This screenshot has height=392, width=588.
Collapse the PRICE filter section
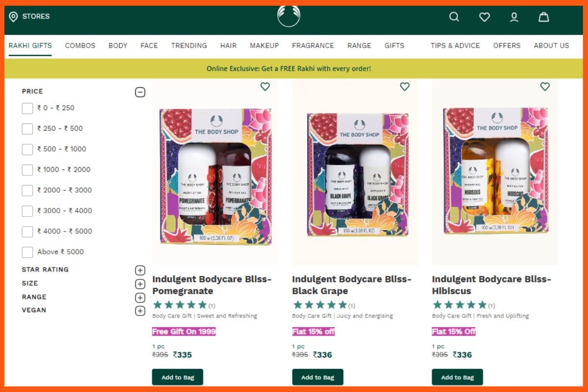[140, 92]
